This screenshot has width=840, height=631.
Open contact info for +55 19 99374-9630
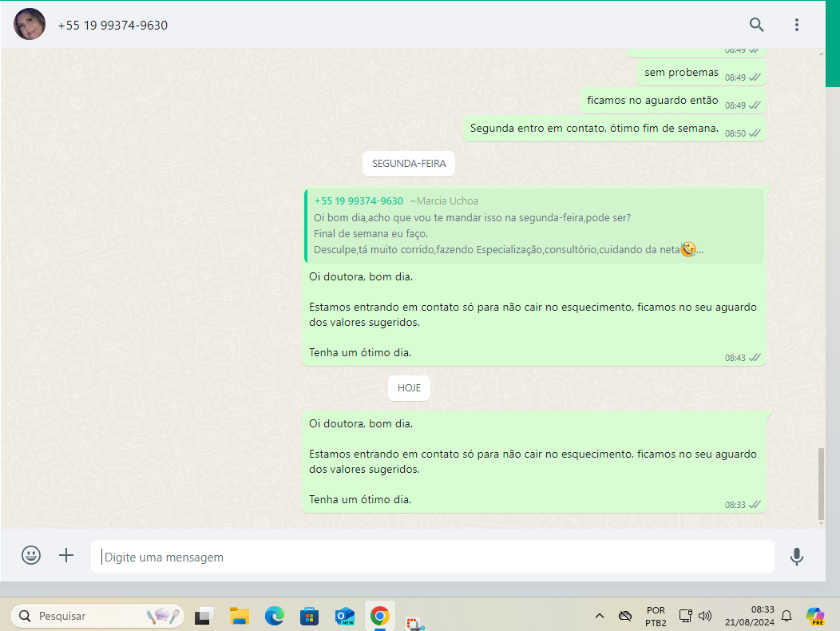pos(113,26)
